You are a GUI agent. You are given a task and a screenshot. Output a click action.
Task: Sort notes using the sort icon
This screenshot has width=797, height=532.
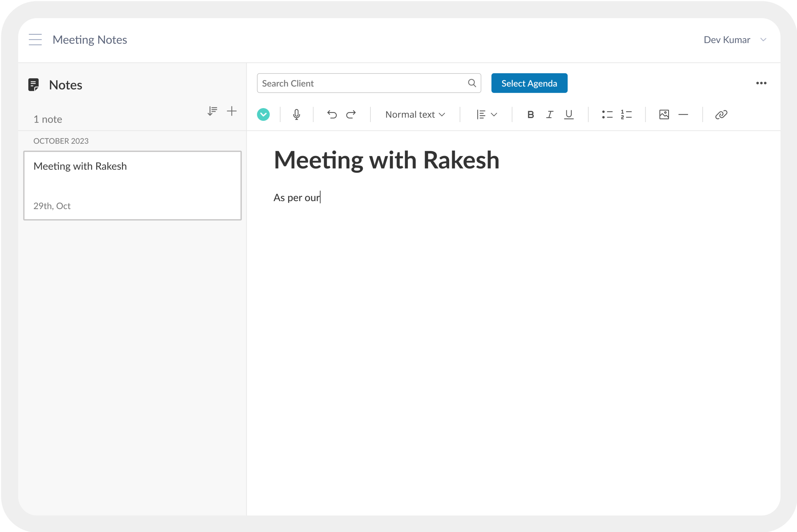212,111
